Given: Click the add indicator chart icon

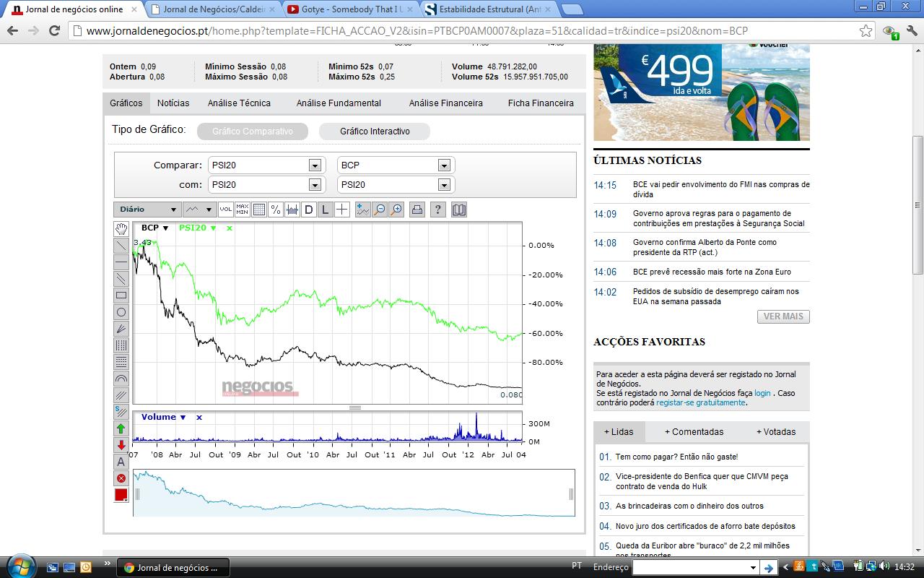Looking at the screenshot, I should [x=363, y=210].
